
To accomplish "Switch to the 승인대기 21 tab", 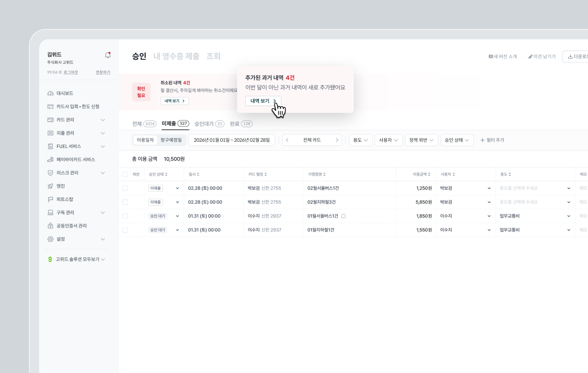I will 210,124.
